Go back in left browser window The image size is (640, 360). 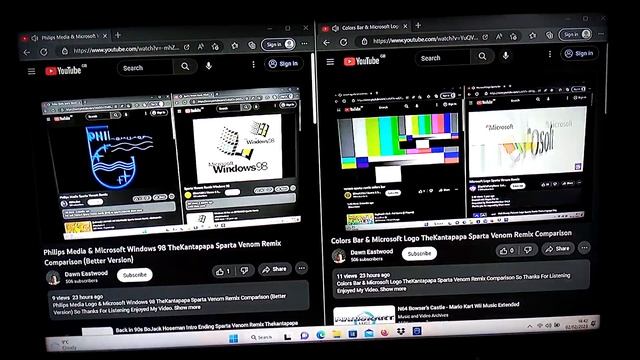pos(27,52)
